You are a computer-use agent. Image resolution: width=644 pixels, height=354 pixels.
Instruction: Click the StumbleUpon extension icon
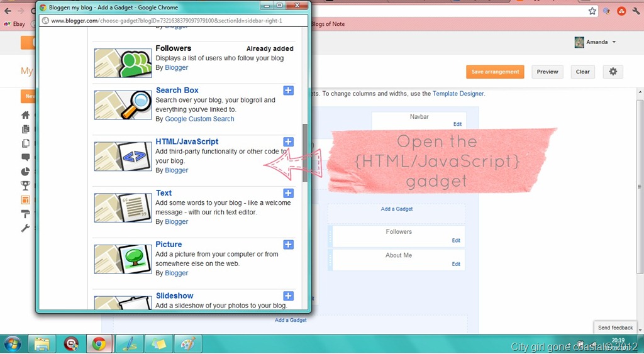point(621,11)
